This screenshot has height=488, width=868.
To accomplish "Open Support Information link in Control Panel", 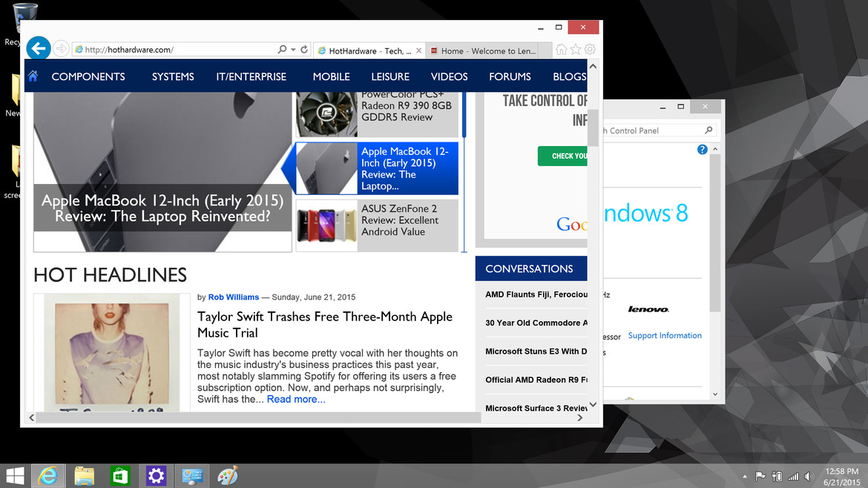I will pos(665,335).
